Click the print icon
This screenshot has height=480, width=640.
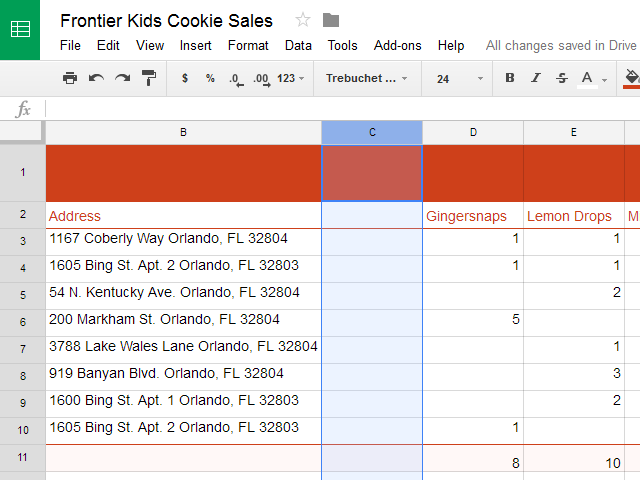pos(70,78)
